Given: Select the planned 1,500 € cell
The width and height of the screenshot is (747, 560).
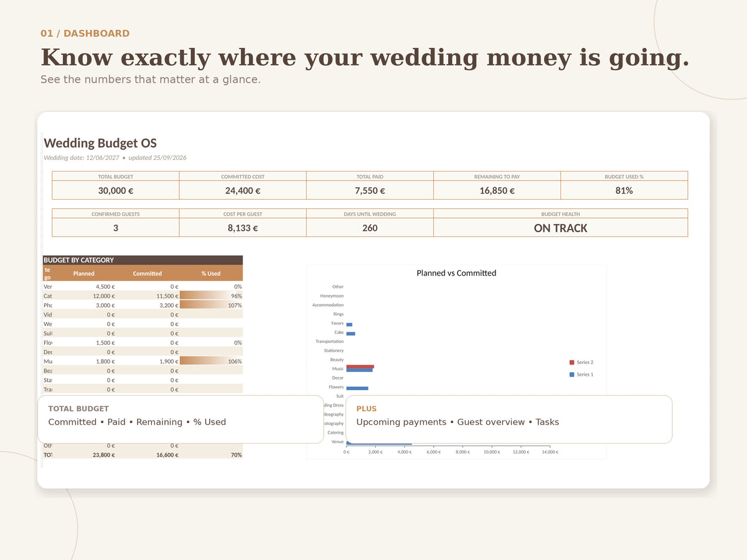Looking at the screenshot, I should coord(84,343).
